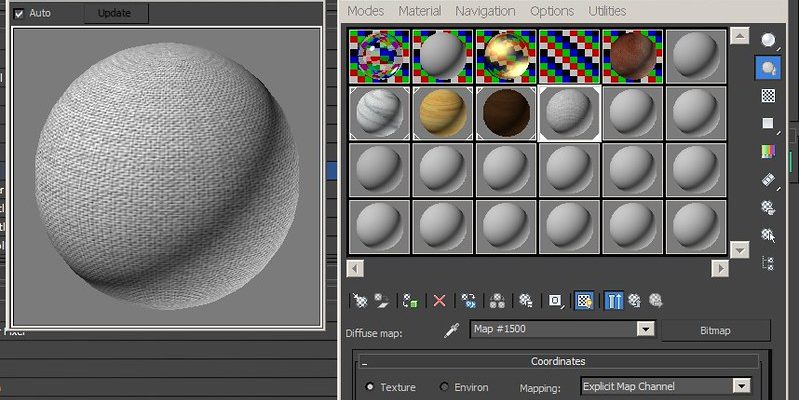
Task: Click the Go to Parent icon
Action: point(634,300)
